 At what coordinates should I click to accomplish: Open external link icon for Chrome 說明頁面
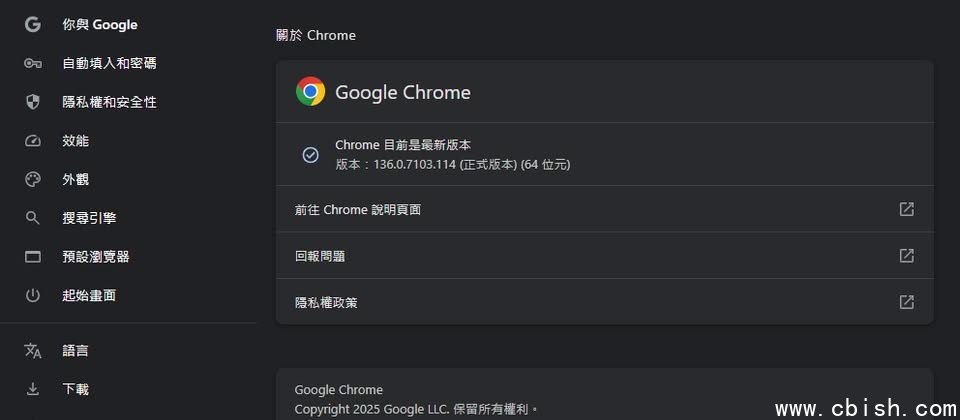(906, 209)
